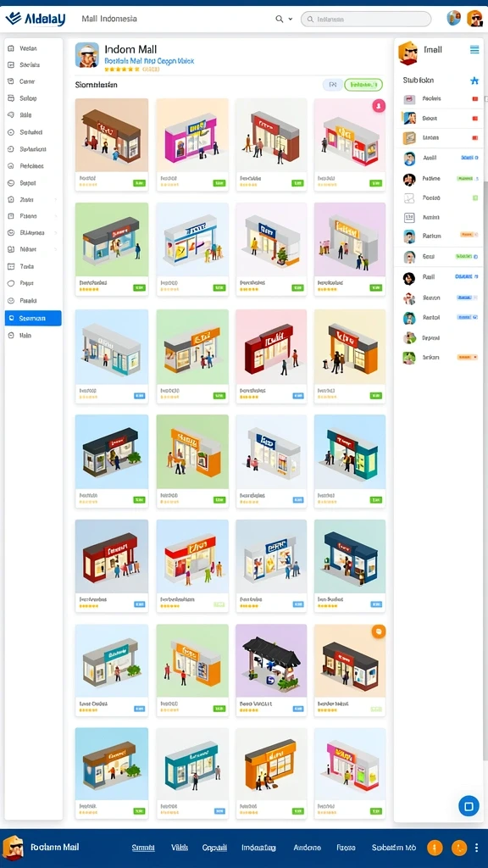488x868 pixels.
Task: Click the pink badge on top-right store card
Action: [379, 106]
